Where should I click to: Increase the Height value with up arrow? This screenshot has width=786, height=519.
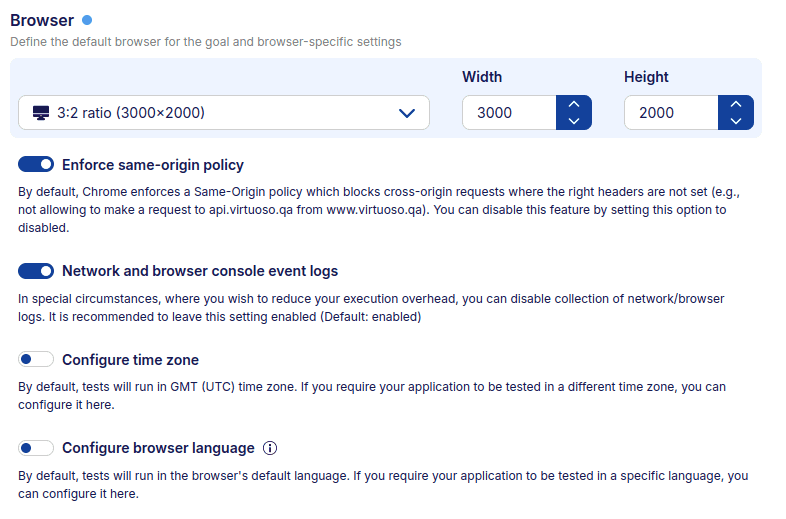(x=736, y=104)
